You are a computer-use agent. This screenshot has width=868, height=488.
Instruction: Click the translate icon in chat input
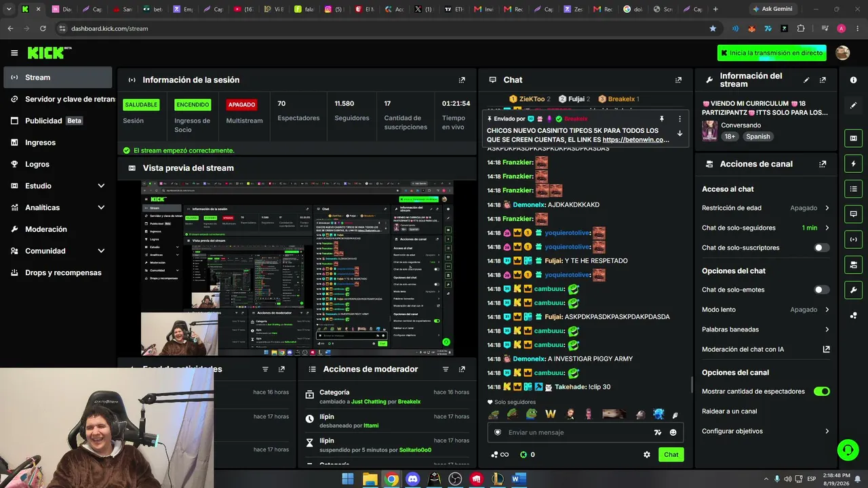coord(657,432)
